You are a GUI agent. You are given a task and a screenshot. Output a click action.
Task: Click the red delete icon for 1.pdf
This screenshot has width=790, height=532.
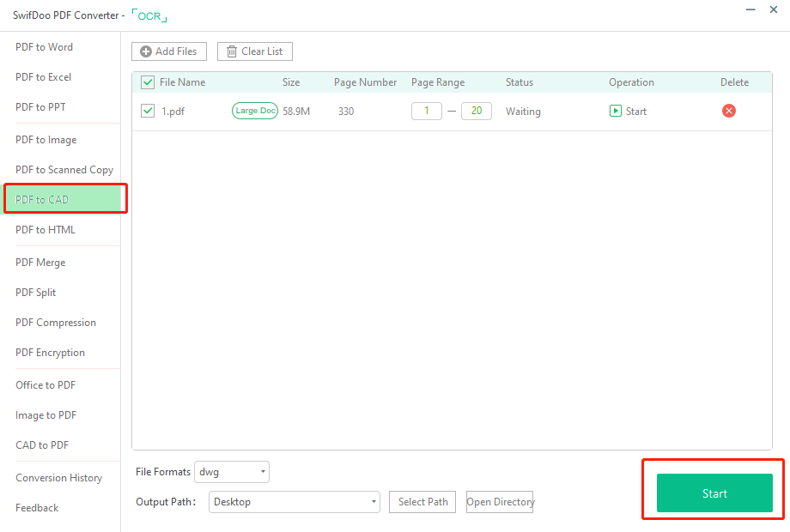728,111
